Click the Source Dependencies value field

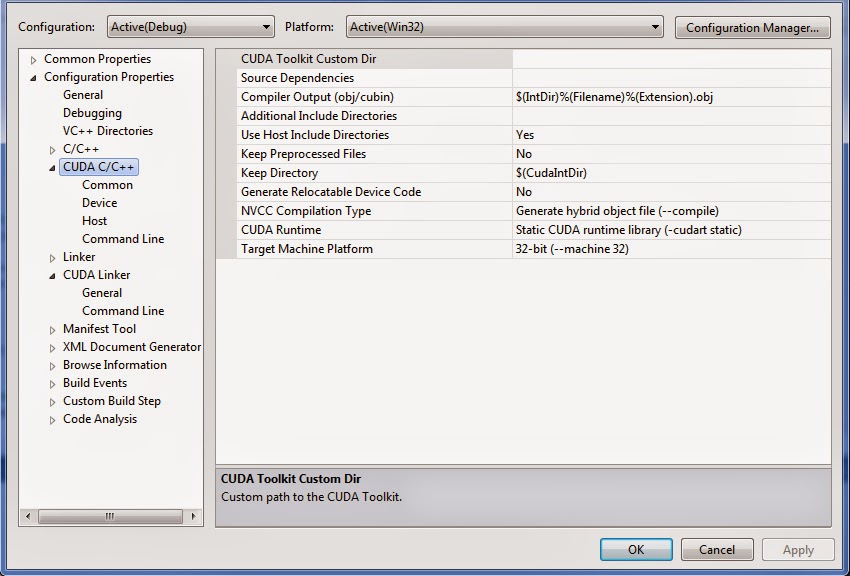pos(671,78)
